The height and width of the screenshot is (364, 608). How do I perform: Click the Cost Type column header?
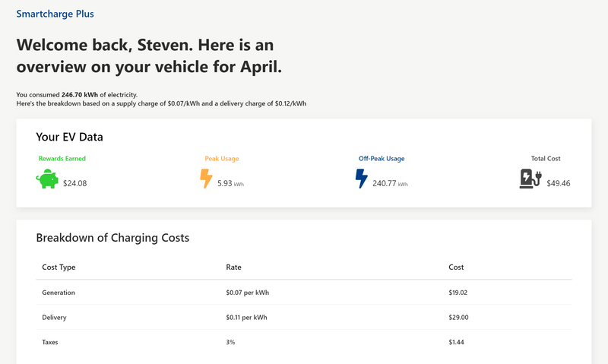pyautogui.click(x=59, y=267)
